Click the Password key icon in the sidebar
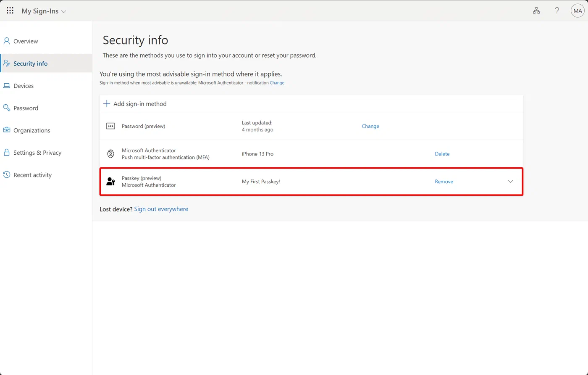The width and height of the screenshot is (588, 375). [x=7, y=108]
